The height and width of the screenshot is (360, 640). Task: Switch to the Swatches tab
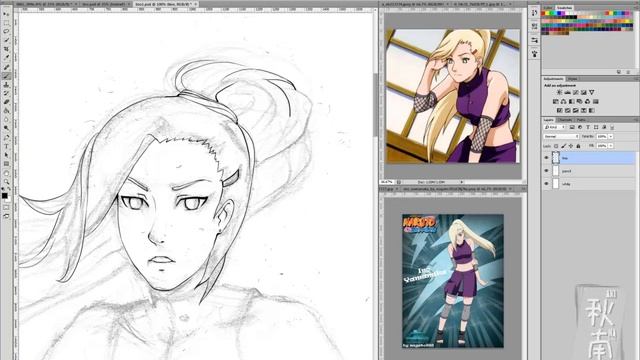tap(564, 8)
